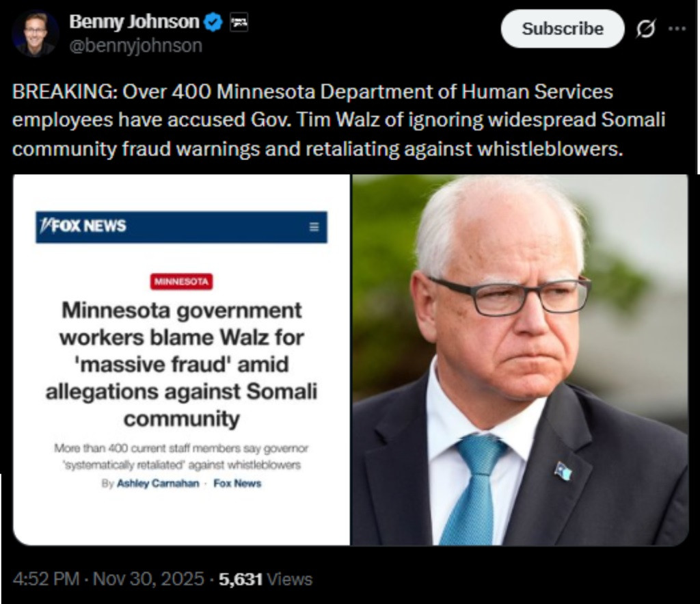Click the affiliation badge beside verified mark
The image size is (700, 604).
point(239,23)
